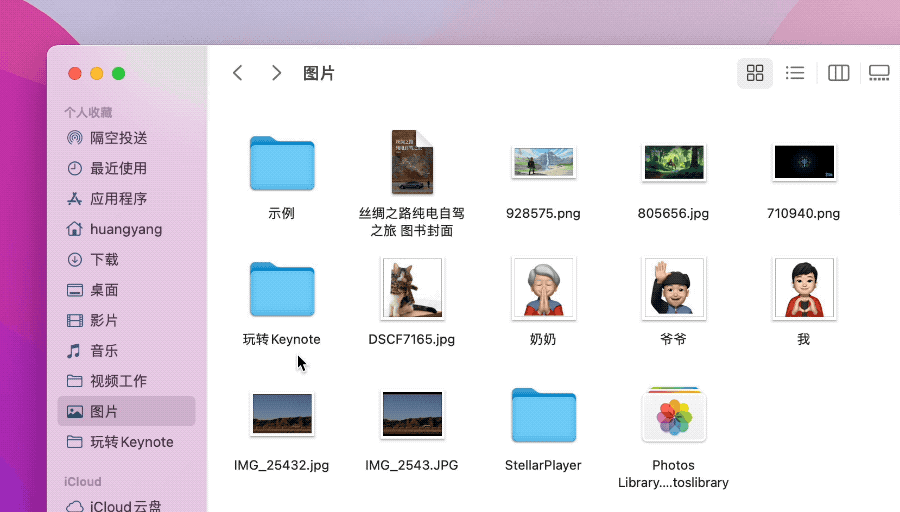
Task: Select the 奶奶 memoji image
Action: click(543, 288)
